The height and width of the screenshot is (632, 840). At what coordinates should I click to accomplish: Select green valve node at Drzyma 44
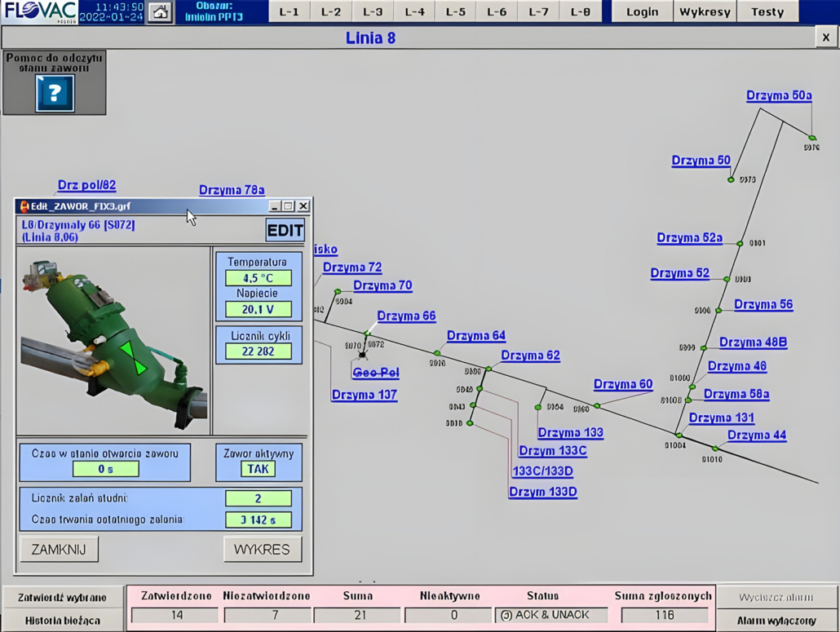coord(715,449)
